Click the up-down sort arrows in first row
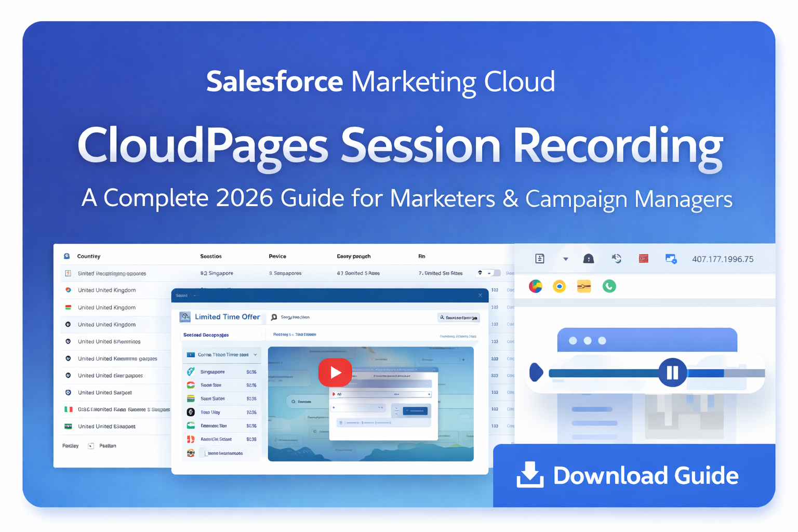Screen dimensions: 798x532 (480, 273)
